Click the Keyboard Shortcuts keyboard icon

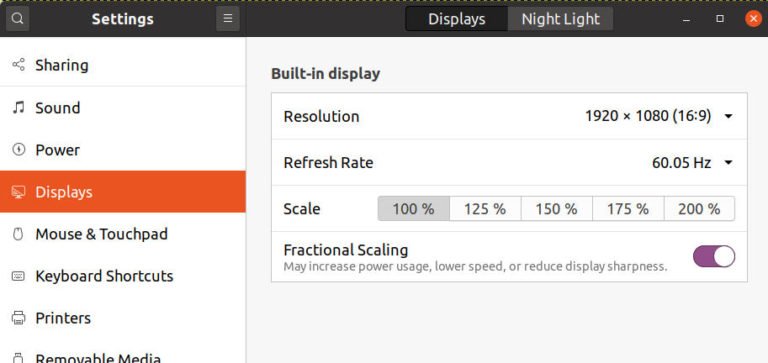(x=18, y=276)
